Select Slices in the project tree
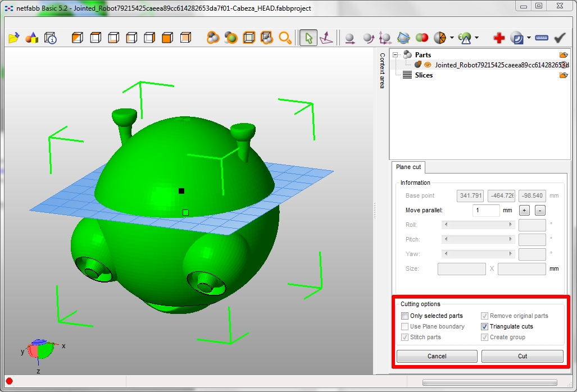577x392 pixels. pos(423,75)
